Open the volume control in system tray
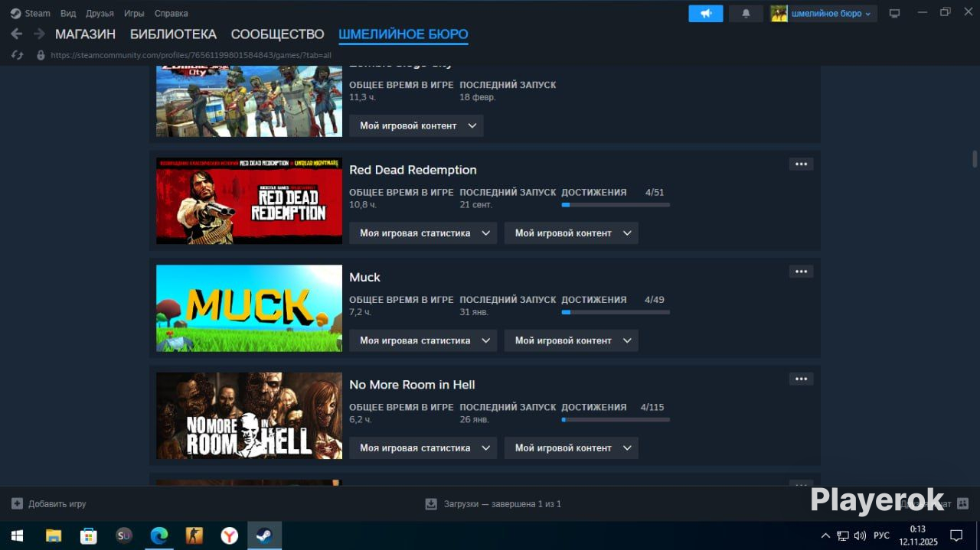The image size is (980, 550). point(860,535)
